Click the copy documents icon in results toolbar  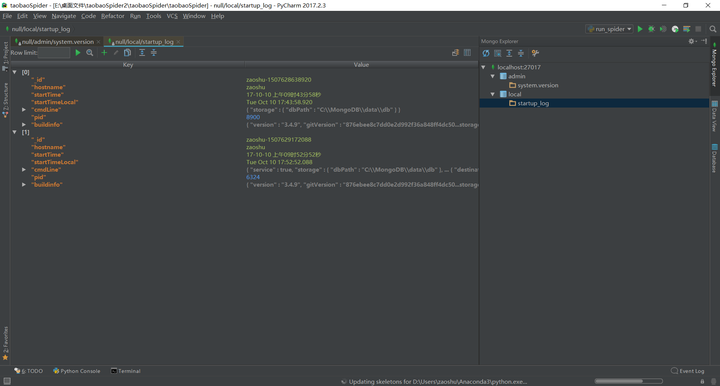128,53
